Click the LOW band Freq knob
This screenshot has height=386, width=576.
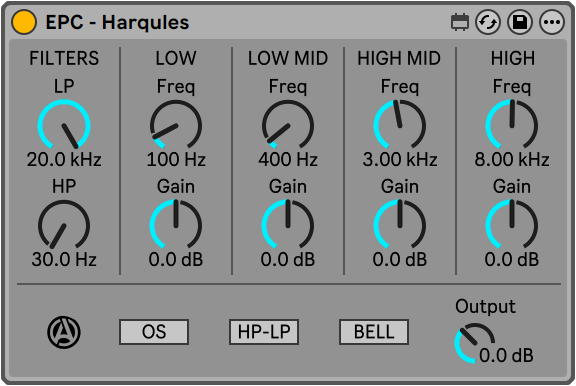tap(176, 126)
